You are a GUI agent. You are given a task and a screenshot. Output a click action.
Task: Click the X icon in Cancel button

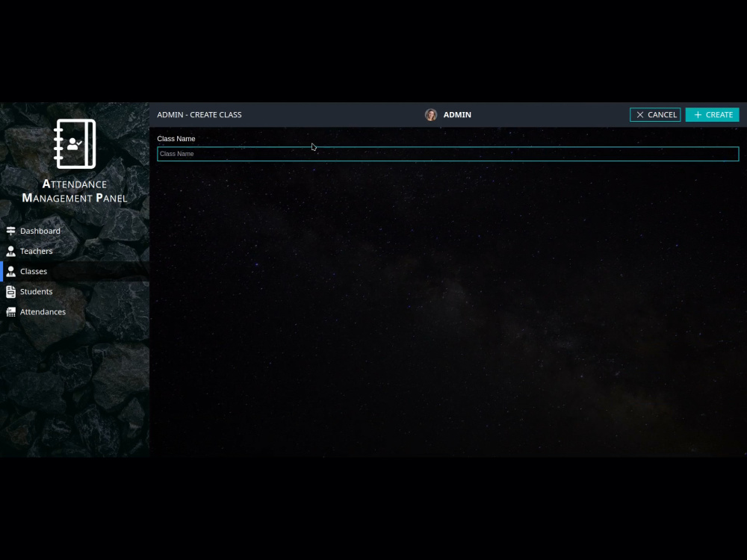[640, 115]
